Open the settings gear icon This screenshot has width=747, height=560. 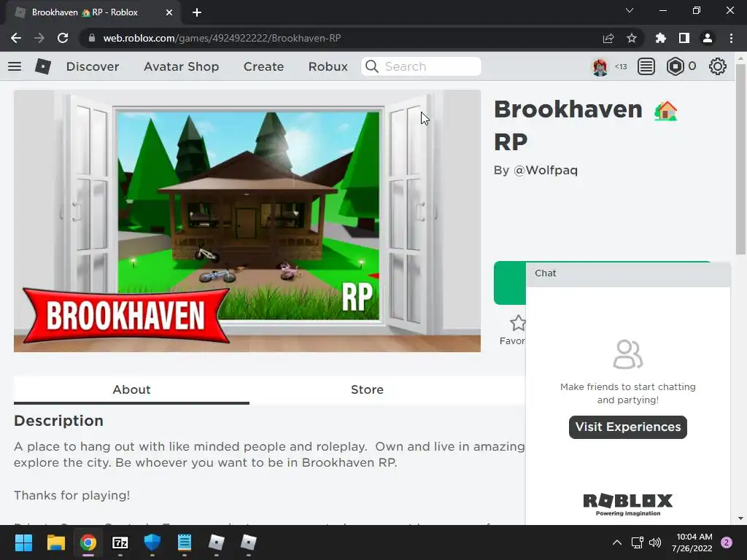(718, 66)
